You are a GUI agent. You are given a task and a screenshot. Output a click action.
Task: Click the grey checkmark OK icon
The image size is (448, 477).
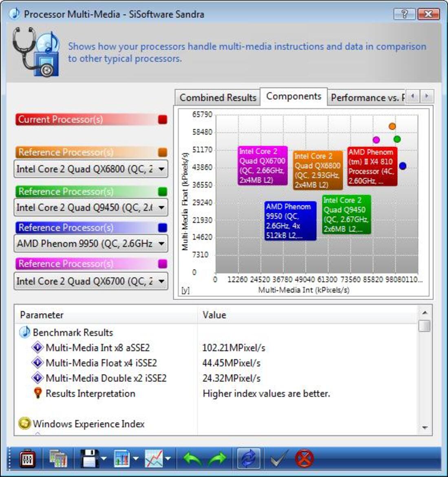pos(279,459)
